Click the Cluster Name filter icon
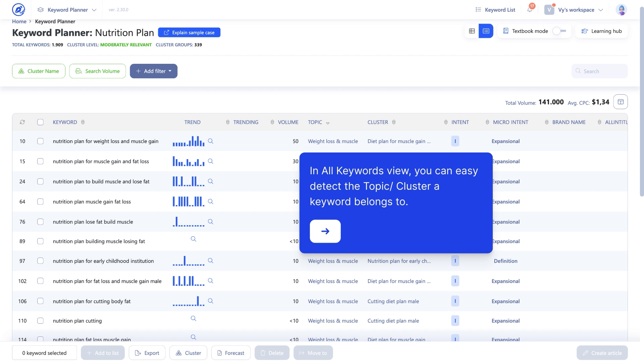The image size is (644, 364). 21,71
